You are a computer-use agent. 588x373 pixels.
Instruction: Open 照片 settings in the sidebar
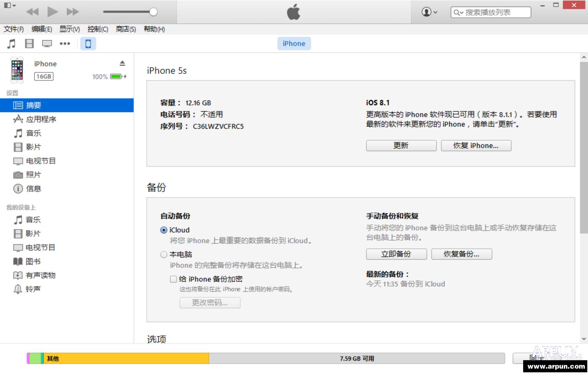point(33,175)
